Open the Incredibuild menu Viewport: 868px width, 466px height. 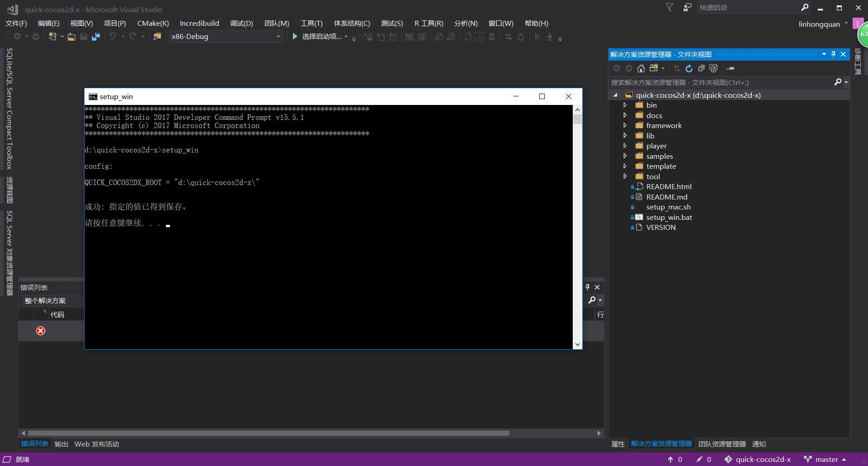click(x=199, y=24)
